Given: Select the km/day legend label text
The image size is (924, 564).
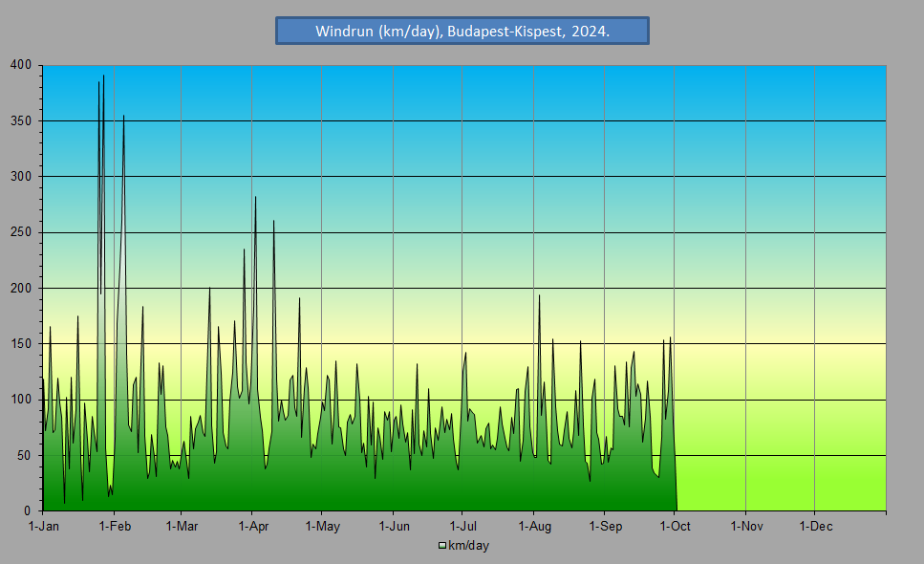Looking at the screenshot, I should coord(468,546).
